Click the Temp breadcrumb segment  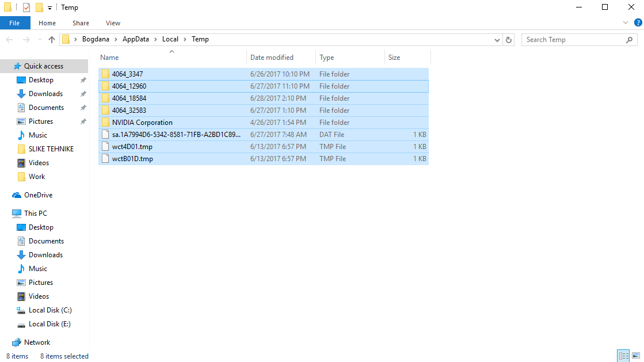[200, 40]
